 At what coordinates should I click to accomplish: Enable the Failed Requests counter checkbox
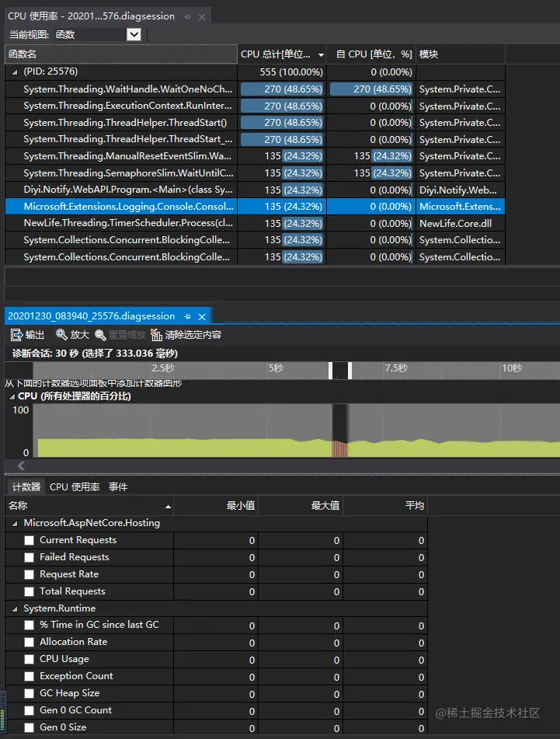(30, 557)
